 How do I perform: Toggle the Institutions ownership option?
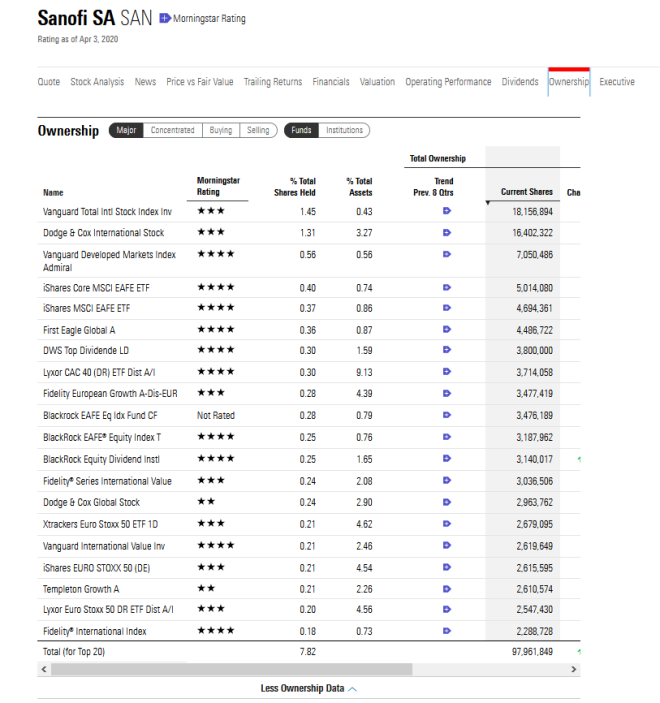[x=345, y=130]
